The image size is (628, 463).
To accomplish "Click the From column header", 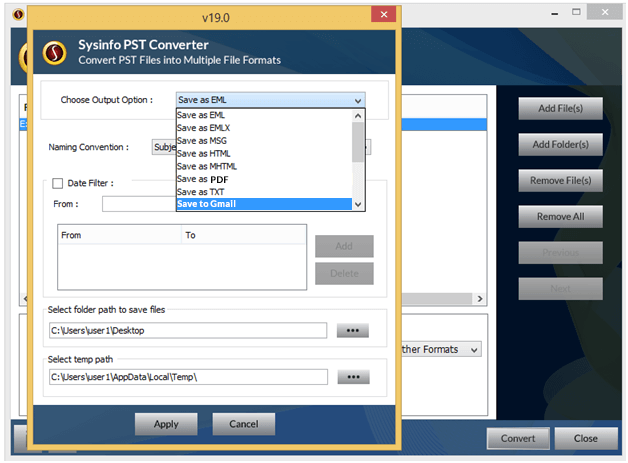I will click(x=120, y=236).
